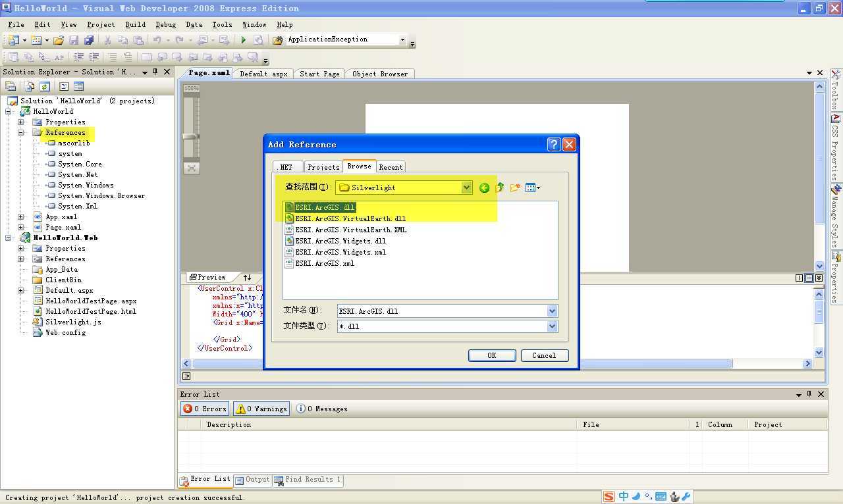843x504 pixels.
Task: Click the Copy icon in the toolbar
Action: (x=122, y=40)
